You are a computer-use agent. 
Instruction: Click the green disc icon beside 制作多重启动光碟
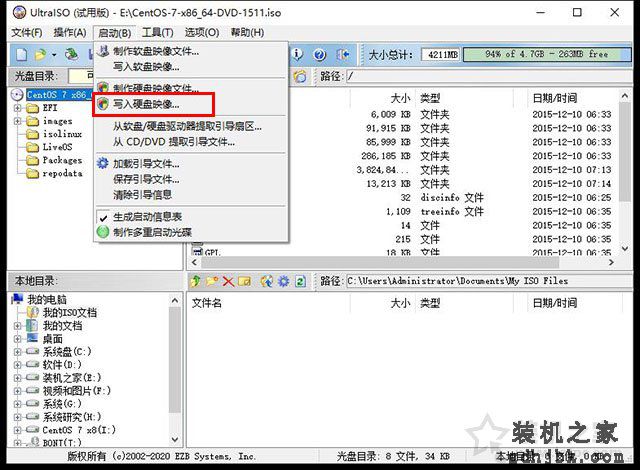click(103, 232)
